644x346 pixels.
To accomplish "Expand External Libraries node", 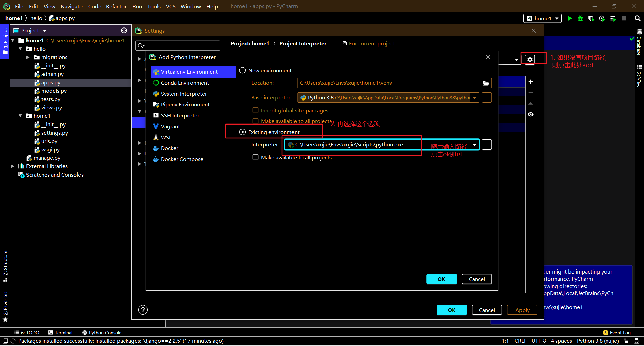I will [13, 166].
